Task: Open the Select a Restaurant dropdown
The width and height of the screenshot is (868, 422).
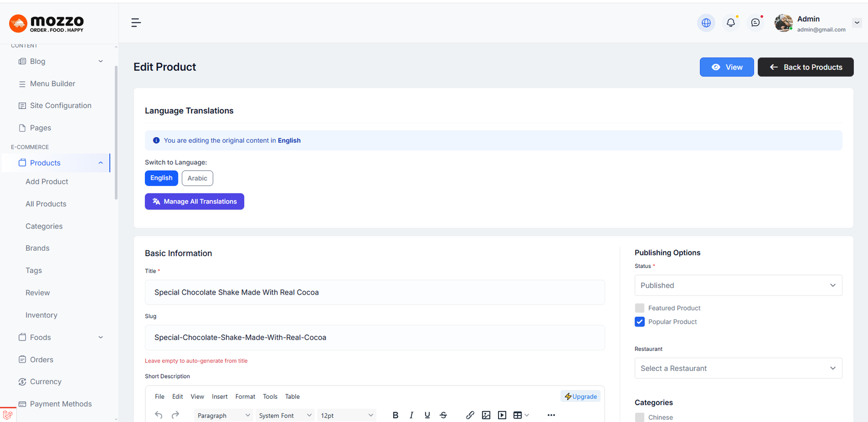Action: tap(738, 368)
